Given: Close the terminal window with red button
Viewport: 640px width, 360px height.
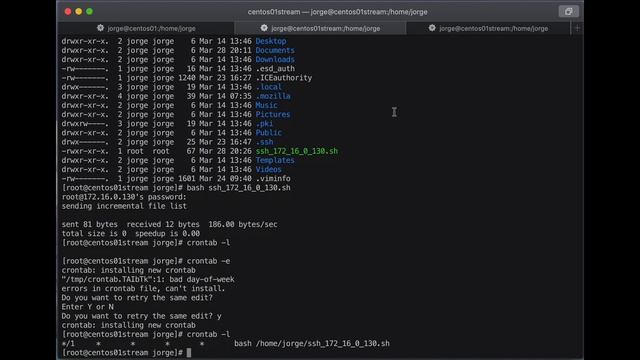Looking at the screenshot, I should pyautogui.click(x=68, y=11).
